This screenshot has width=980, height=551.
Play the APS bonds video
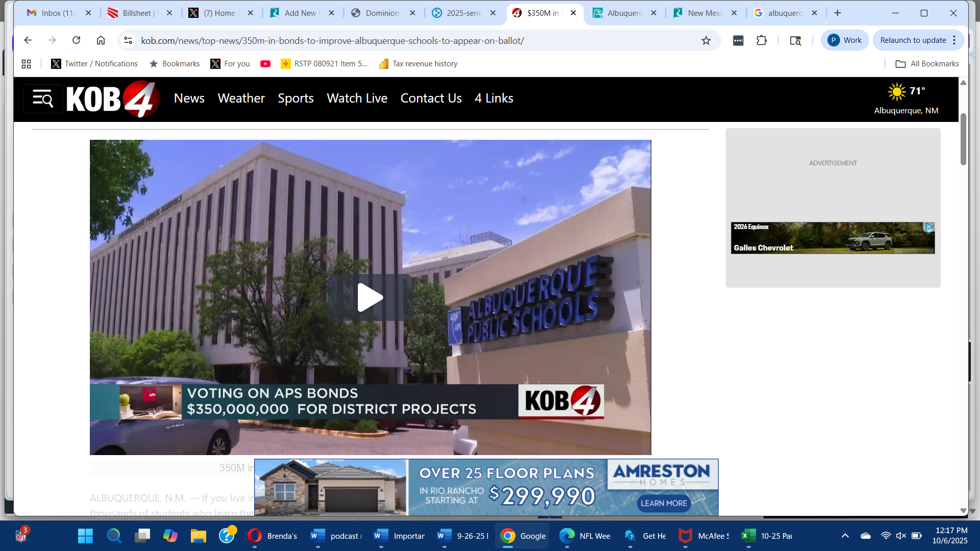pos(370,297)
